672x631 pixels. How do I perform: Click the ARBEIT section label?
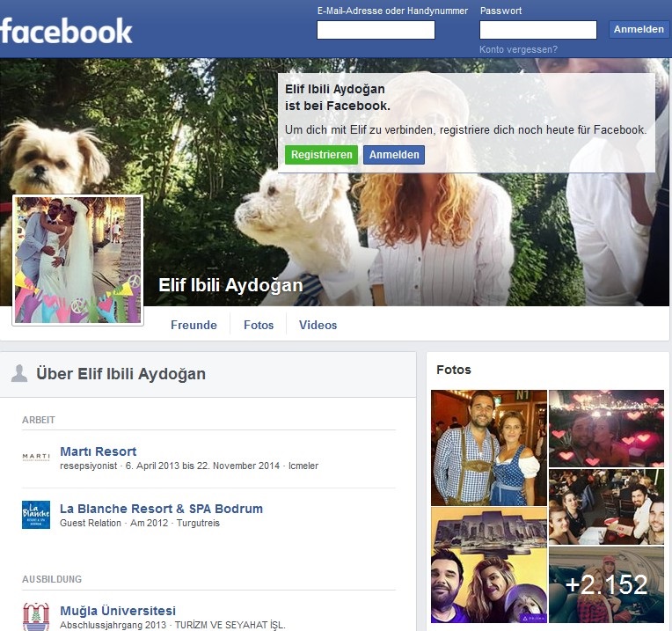(x=39, y=420)
